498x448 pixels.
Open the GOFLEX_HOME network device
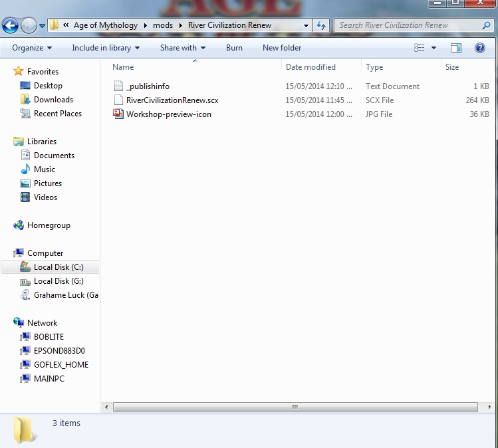coord(61,364)
